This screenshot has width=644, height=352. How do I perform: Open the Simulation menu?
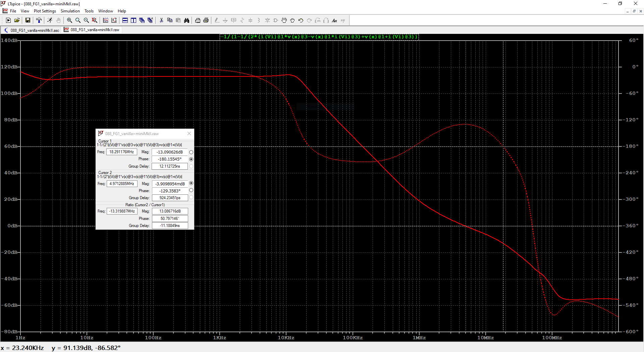pyautogui.click(x=70, y=11)
